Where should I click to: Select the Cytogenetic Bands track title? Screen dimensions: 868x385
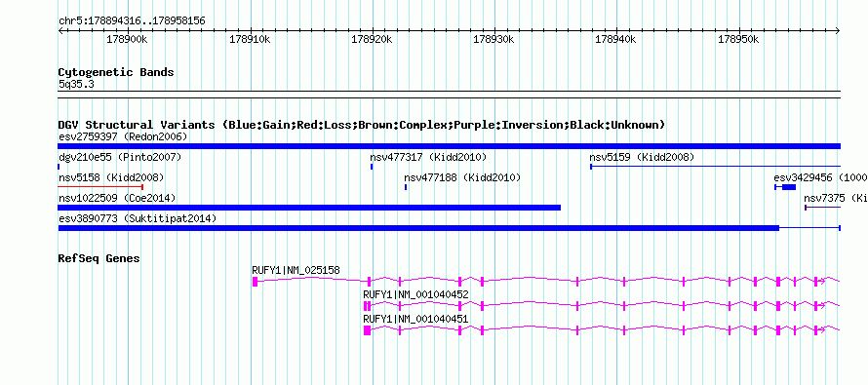point(116,72)
